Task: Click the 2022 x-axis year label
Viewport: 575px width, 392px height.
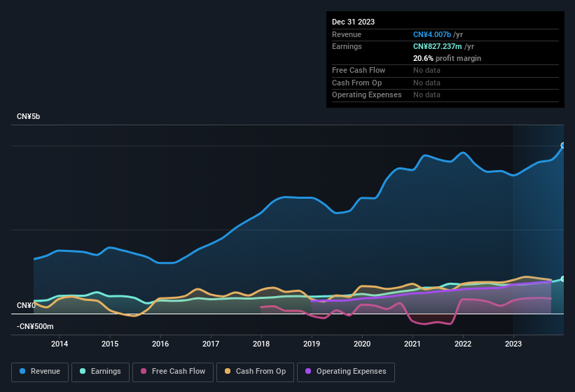Action: [463, 344]
